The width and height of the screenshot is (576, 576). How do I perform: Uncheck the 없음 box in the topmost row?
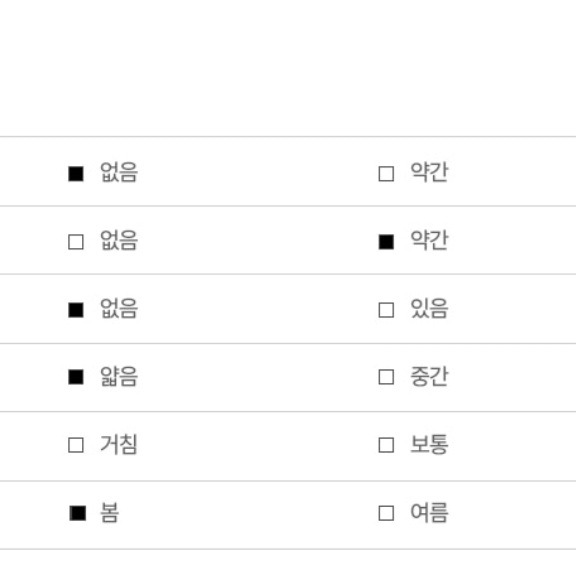click(76, 174)
